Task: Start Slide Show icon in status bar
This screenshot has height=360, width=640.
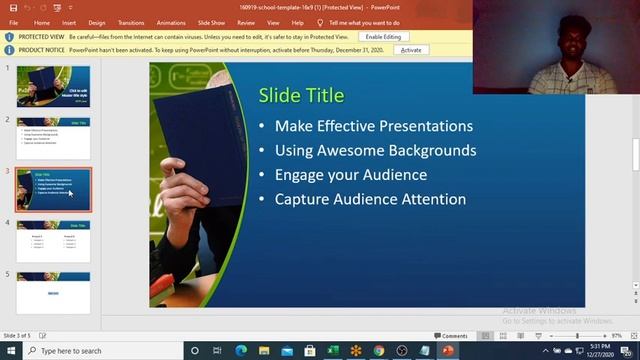Action: 538,336
